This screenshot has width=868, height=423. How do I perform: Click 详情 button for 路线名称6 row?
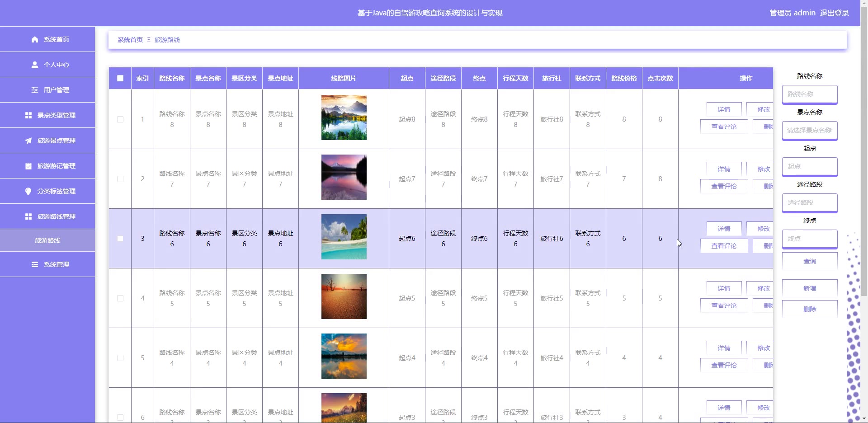(x=724, y=229)
